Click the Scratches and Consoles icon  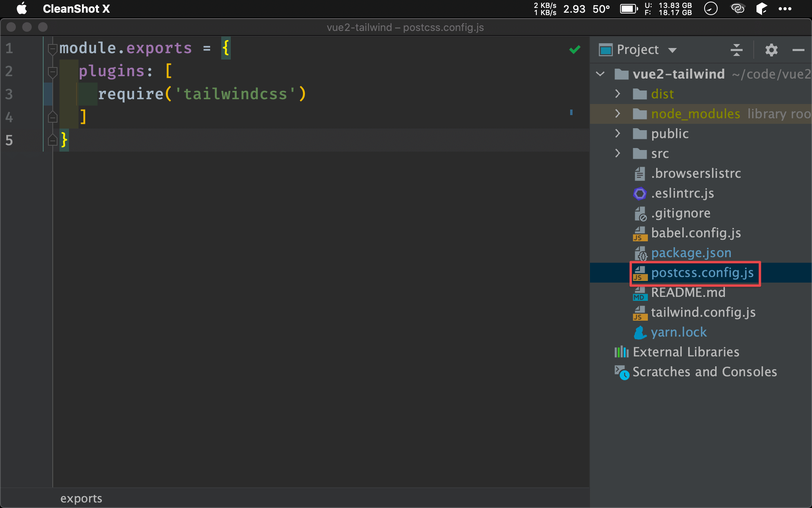[x=622, y=372]
